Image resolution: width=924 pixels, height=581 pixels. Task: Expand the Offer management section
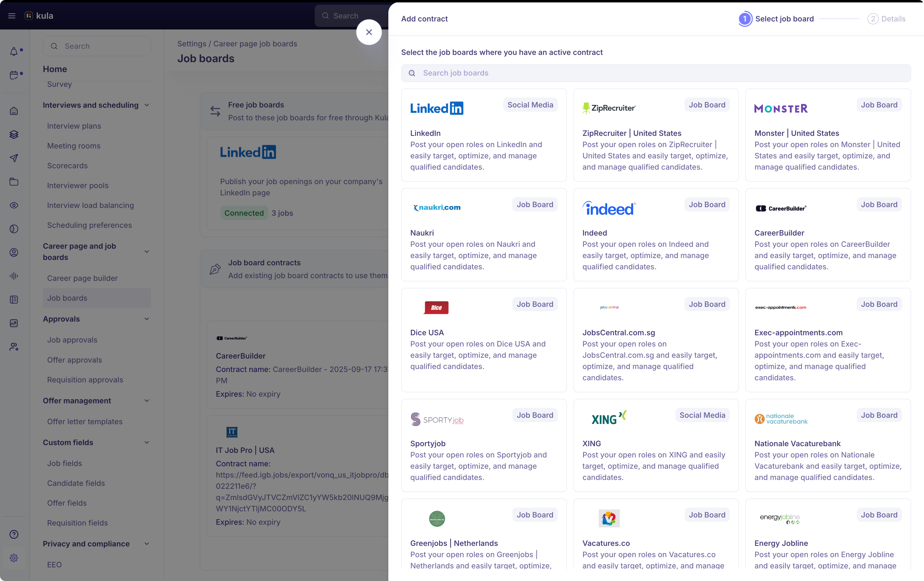pyautogui.click(x=147, y=401)
